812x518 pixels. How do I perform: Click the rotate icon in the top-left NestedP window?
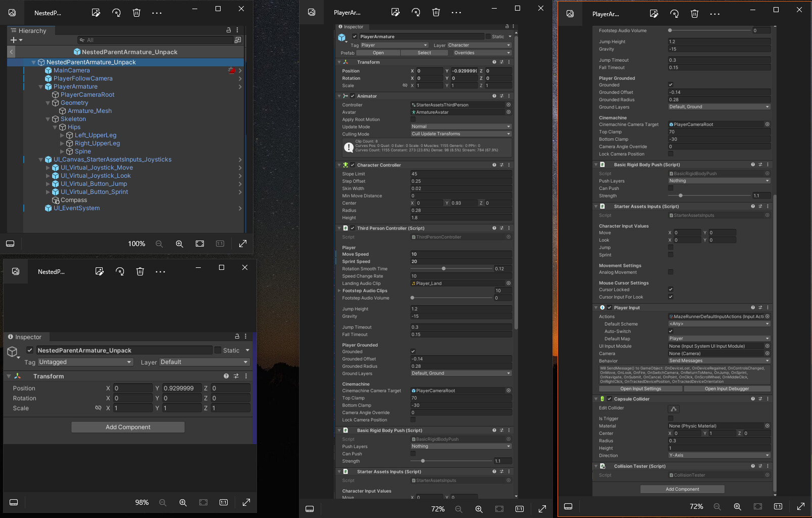[x=116, y=13]
